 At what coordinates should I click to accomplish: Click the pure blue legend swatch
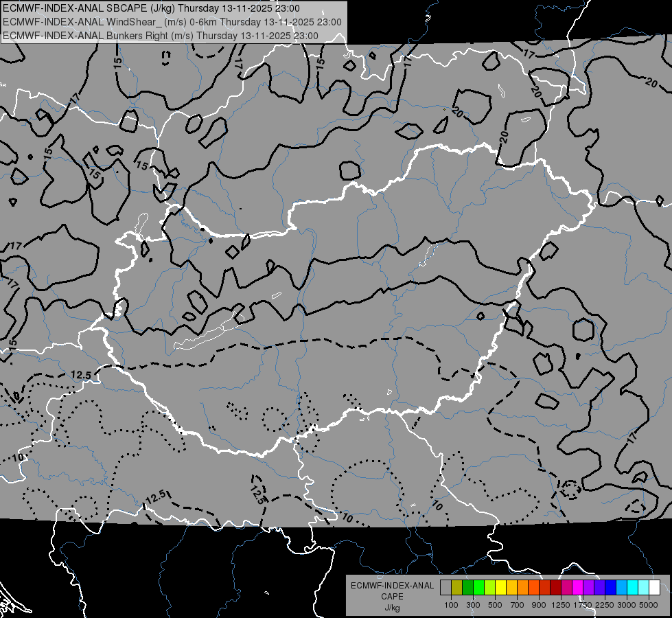[x=611, y=587]
